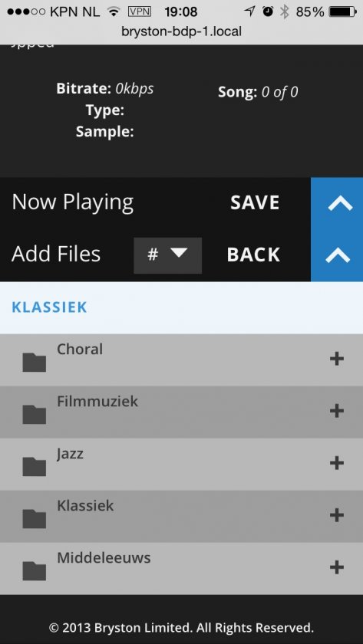The height and width of the screenshot is (644, 363).
Task: Add the Filmmuziek folder with plus icon
Action: 337,411
